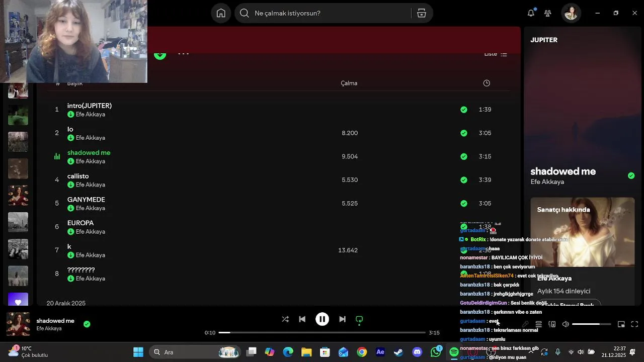Toggle shuffle playback
Image resolution: width=644 pixels, height=362 pixels.
pos(285,319)
